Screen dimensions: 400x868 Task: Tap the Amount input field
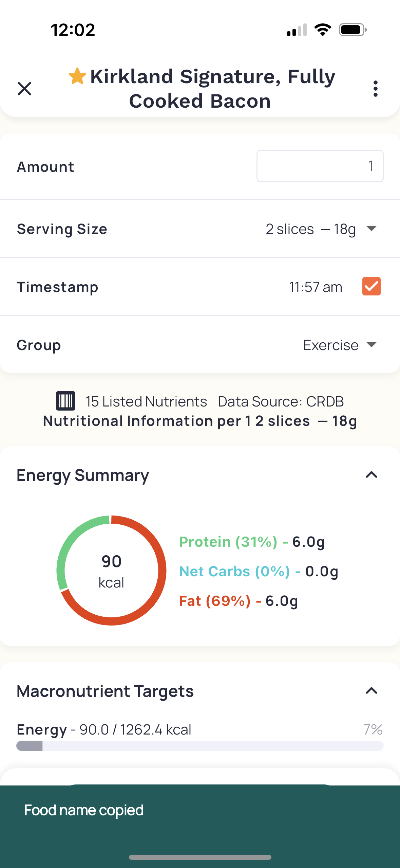coord(320,166)
